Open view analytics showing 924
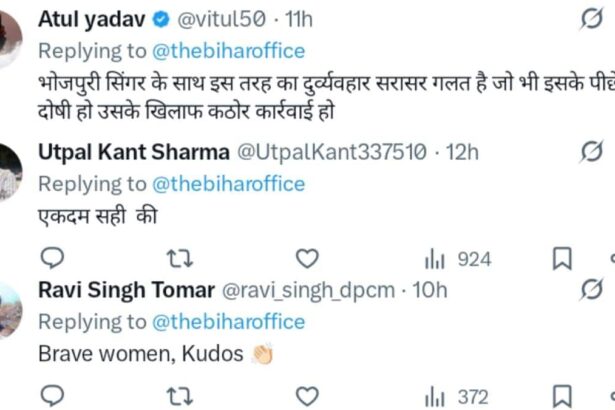This screenshot has width=615, height=410. click(457, 260)
